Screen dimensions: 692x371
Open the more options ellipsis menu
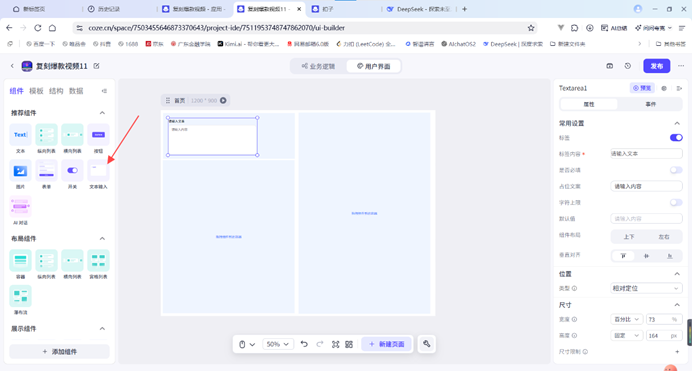pos(681,66)
